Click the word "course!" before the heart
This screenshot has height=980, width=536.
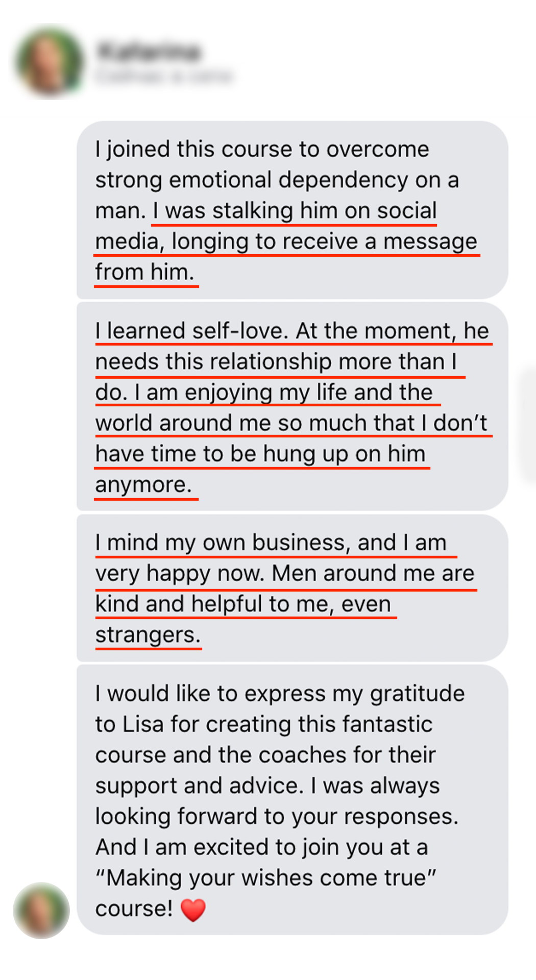click(134, 909)
